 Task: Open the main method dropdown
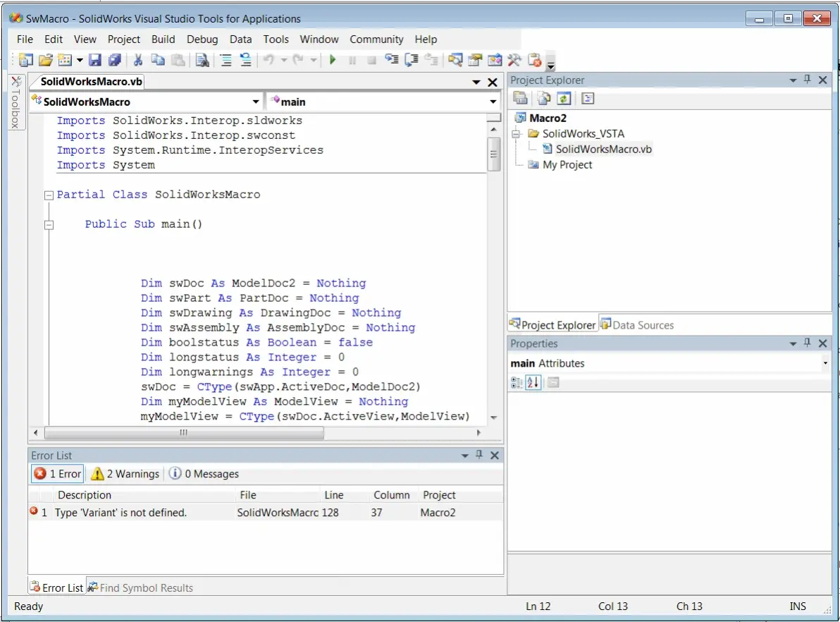493,102
